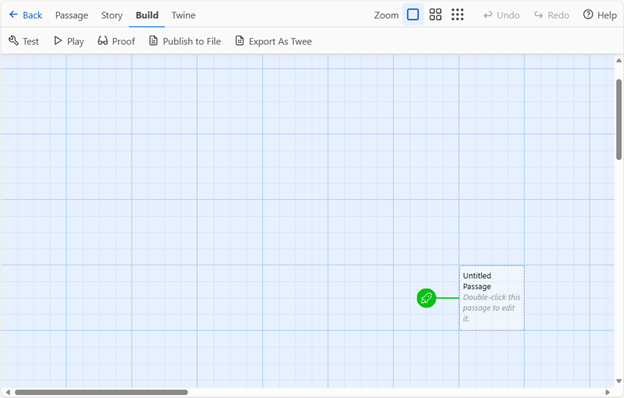Click the Redo button
624x398 pixels.
tap(552, 15)
